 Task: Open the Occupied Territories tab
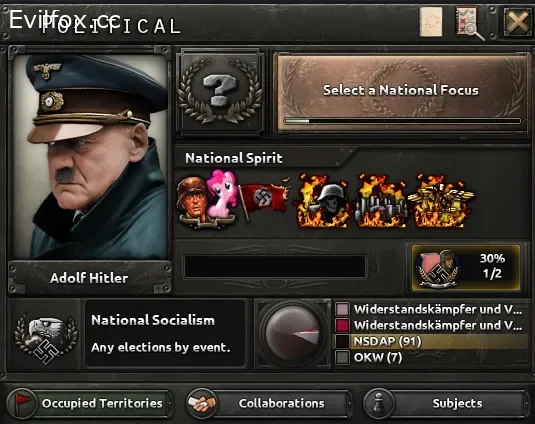tap(89, 404)
